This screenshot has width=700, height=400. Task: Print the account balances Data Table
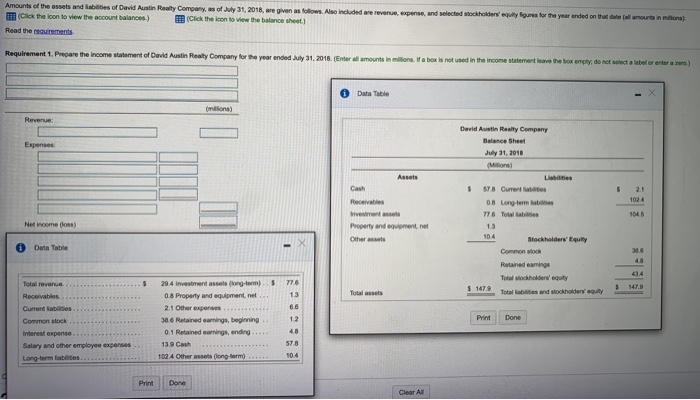coord(146,383)
